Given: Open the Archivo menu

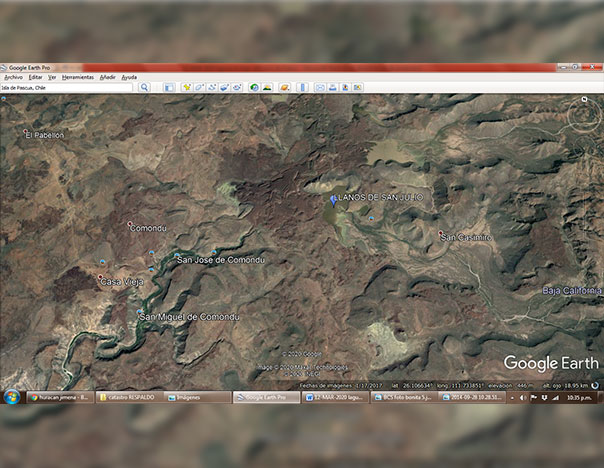Looking at the screenshot, I should pyautogui.click(x=13, y=77).
